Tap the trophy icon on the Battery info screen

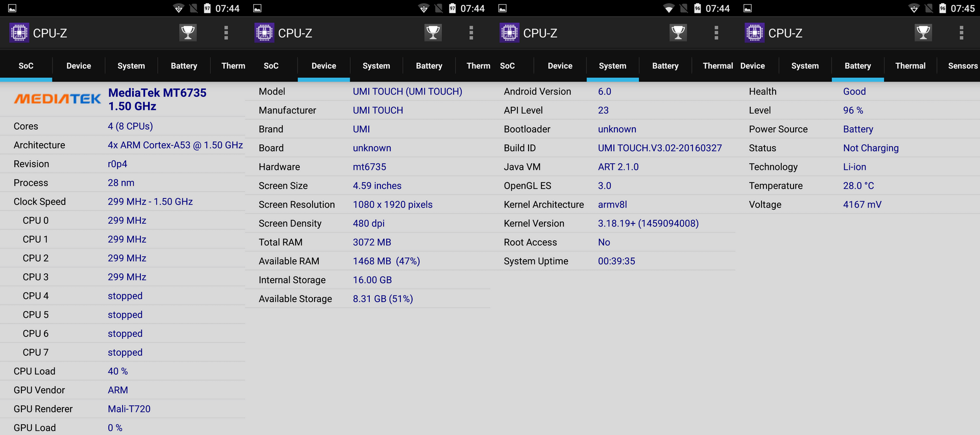[x=923, y=33]
